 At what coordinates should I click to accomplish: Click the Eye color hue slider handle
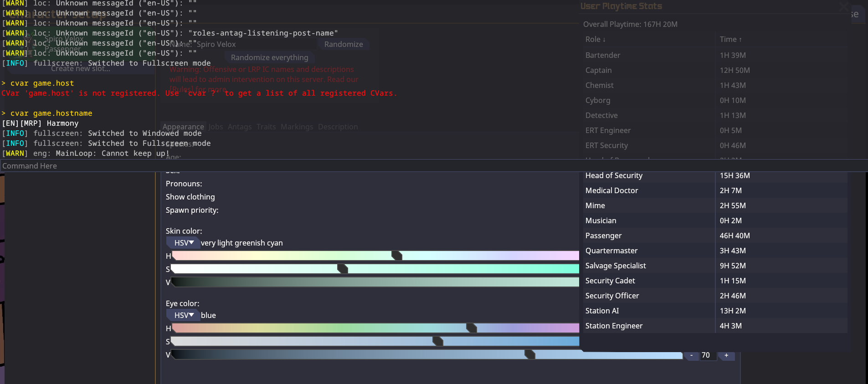[x=472, y=328]
